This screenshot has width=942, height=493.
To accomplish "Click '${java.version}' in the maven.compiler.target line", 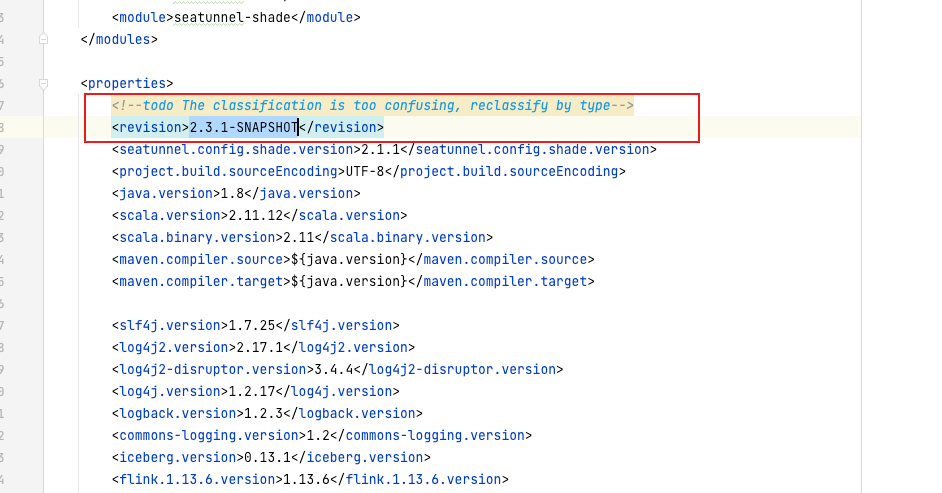I will (x=349, y=282).
